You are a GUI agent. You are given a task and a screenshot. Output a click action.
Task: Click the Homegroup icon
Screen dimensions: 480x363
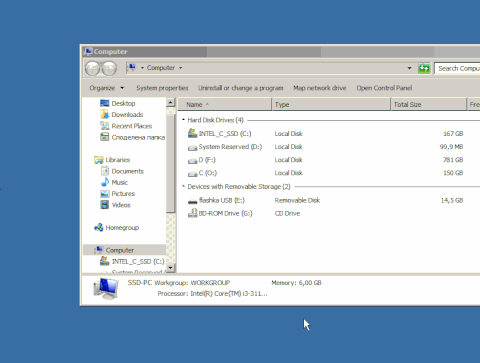pyautogui.click(x=99, y=227)
